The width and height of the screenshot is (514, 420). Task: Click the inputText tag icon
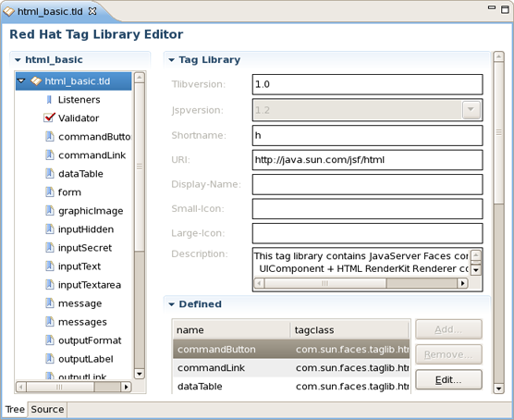pyautogui.click(x=50, y=266)
